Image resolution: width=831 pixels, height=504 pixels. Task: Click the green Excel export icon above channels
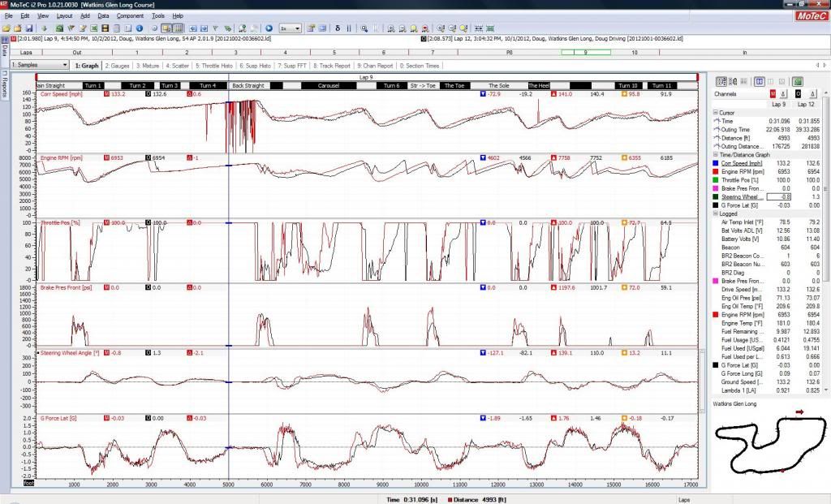click(798, 82)
